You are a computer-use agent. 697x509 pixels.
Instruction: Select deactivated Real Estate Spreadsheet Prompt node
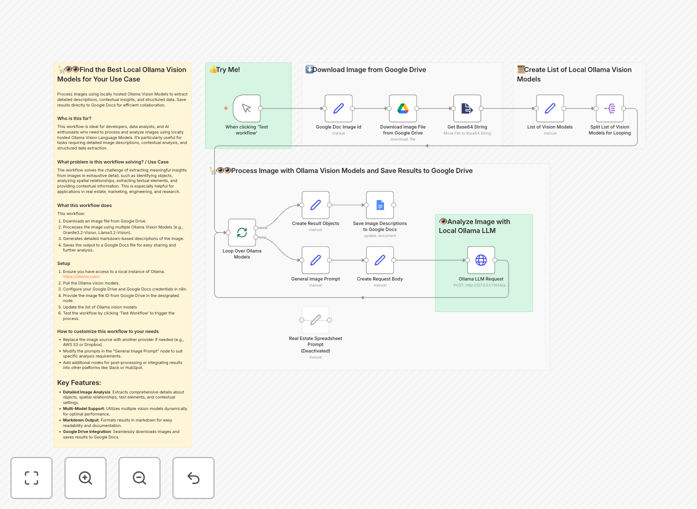(316, 320)
